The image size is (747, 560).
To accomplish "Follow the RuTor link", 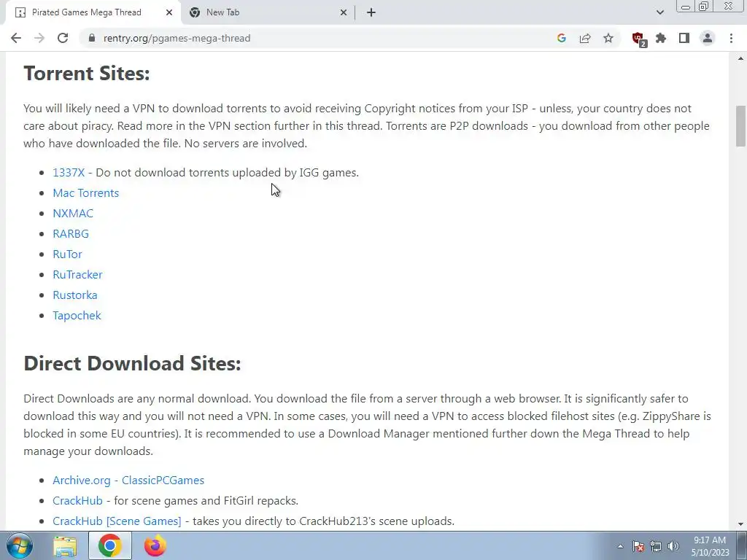I will [67, 254].
